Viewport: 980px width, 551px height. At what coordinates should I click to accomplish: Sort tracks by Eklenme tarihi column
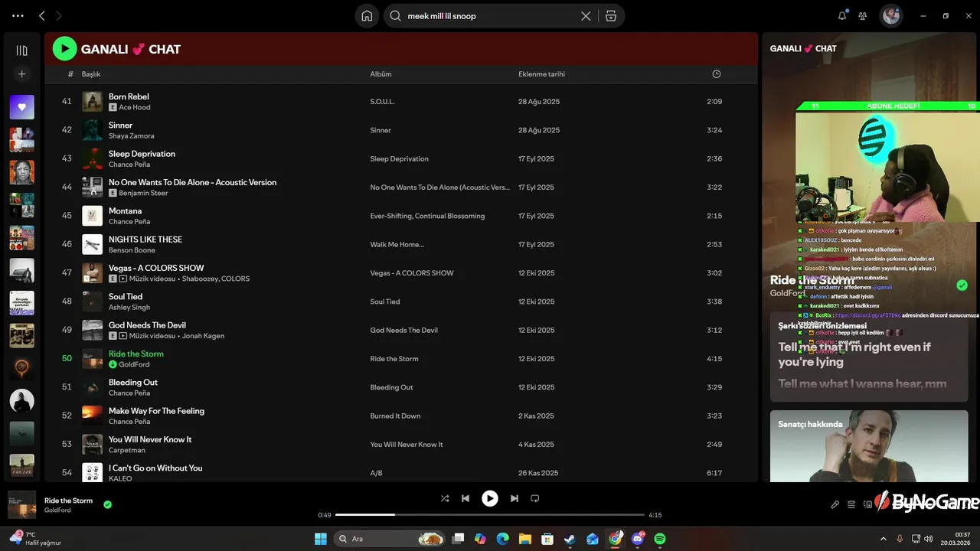click(541, 74)
